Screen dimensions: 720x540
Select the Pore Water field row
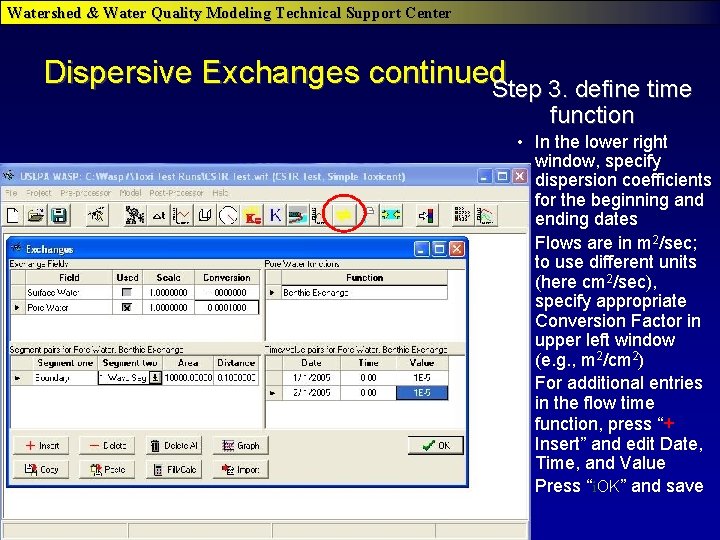point(135,307)
